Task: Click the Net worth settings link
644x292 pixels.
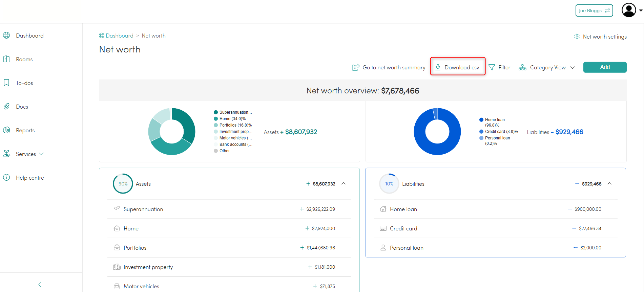Action: tap(605, 37)
